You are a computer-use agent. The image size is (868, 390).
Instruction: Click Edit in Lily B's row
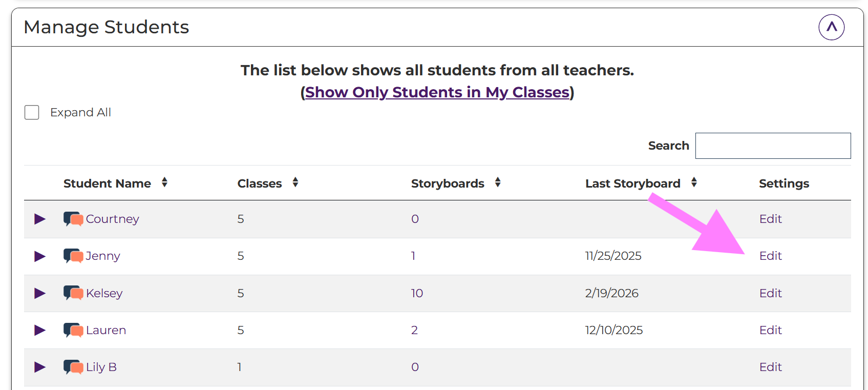770,367
